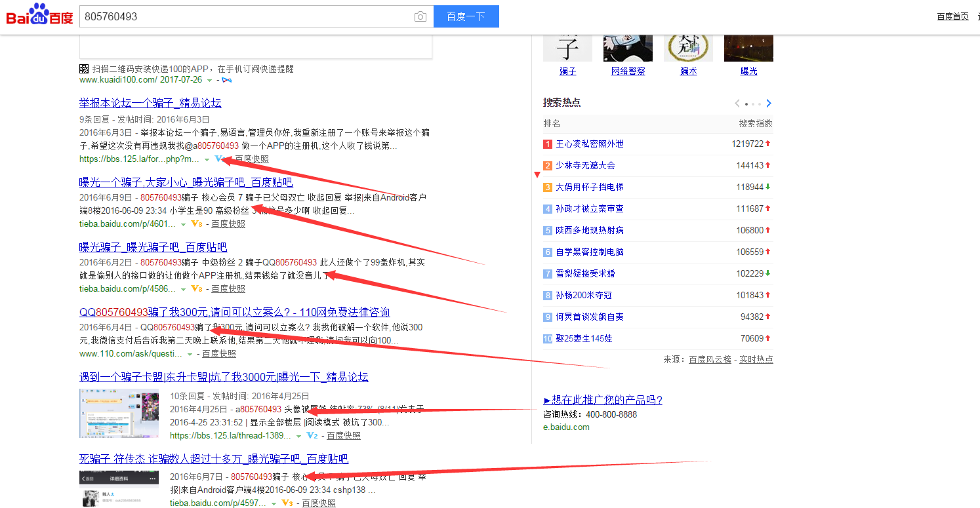Open 百度快照 for tieba.baidu.com/p/4601 result
980x508 pixels.
click(228, 224)
